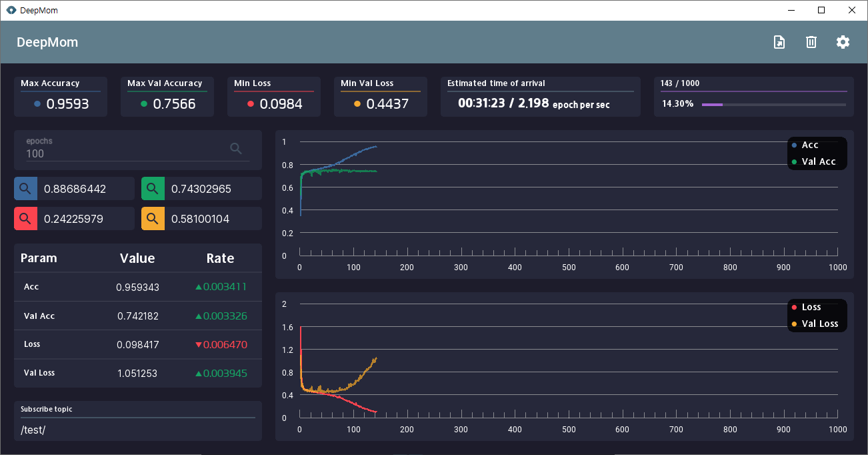Click the orange val loss search icon

pos(153,218)
